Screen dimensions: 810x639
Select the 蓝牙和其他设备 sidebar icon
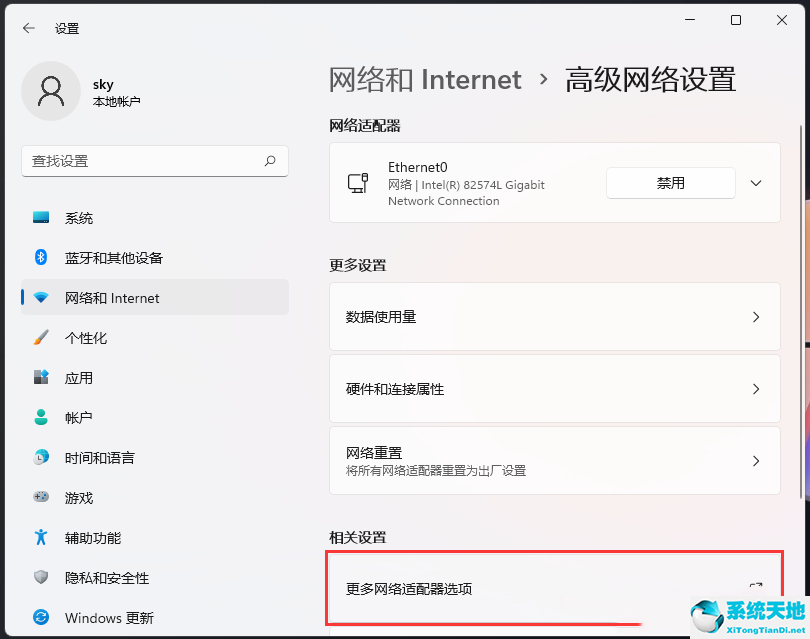click(x=40, y=258)
